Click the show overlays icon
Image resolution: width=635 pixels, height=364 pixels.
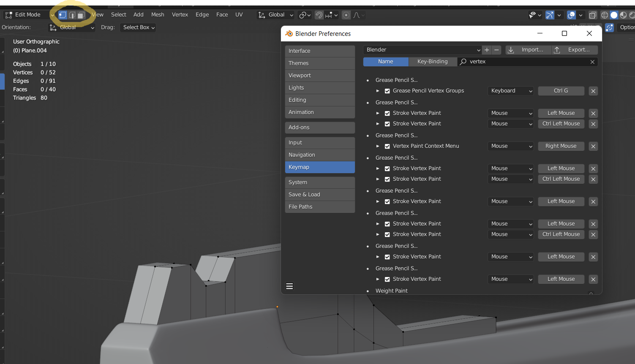click(x=571, y=15)
